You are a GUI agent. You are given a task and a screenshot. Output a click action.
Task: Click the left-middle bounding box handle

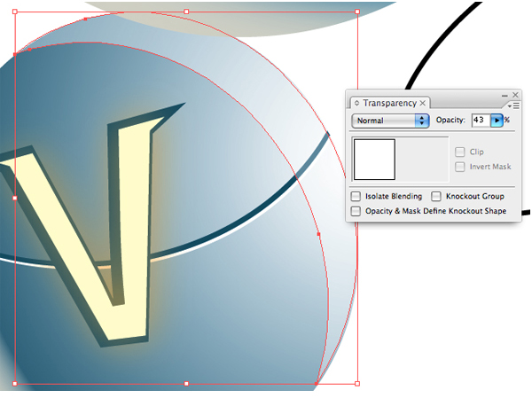coord(15,198)
